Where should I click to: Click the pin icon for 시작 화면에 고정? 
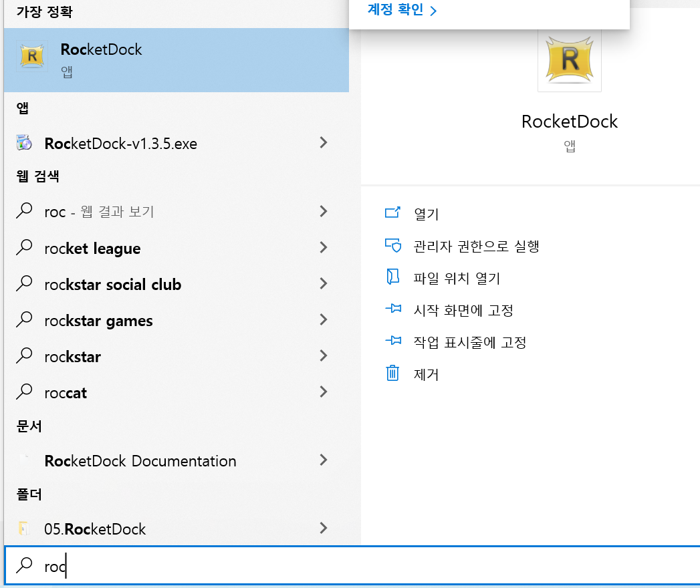point(393,308)
